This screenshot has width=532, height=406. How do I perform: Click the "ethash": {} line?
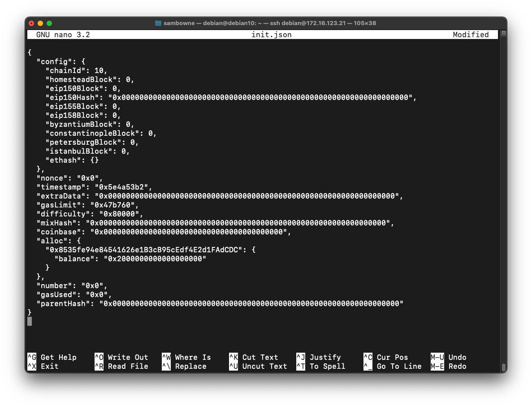72,160
